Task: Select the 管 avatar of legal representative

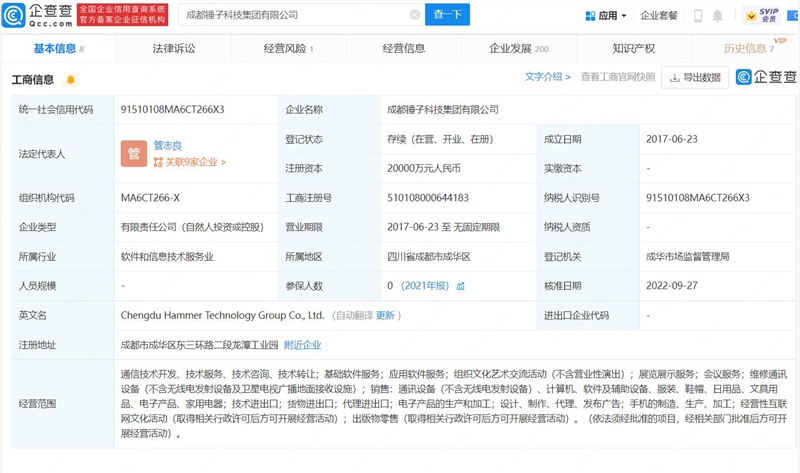Action: click(x=134, y=154)
